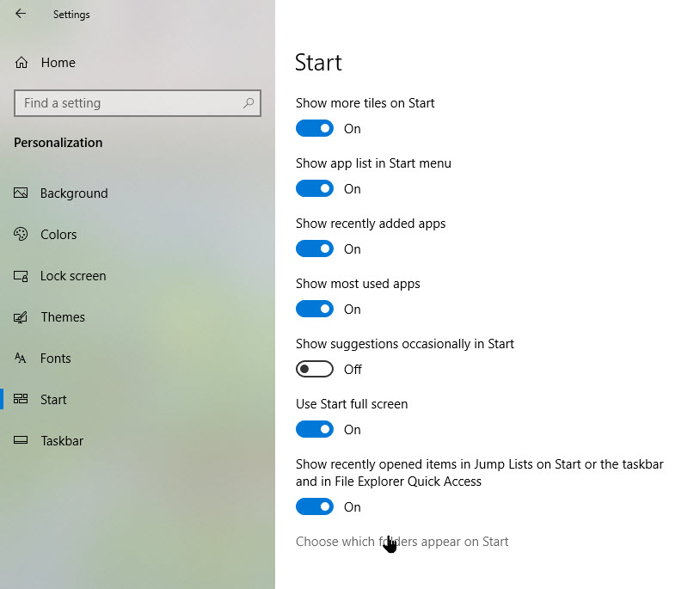
Task: Disable showing recently opened items in Jump Lists
Action: tap(314, 506)
